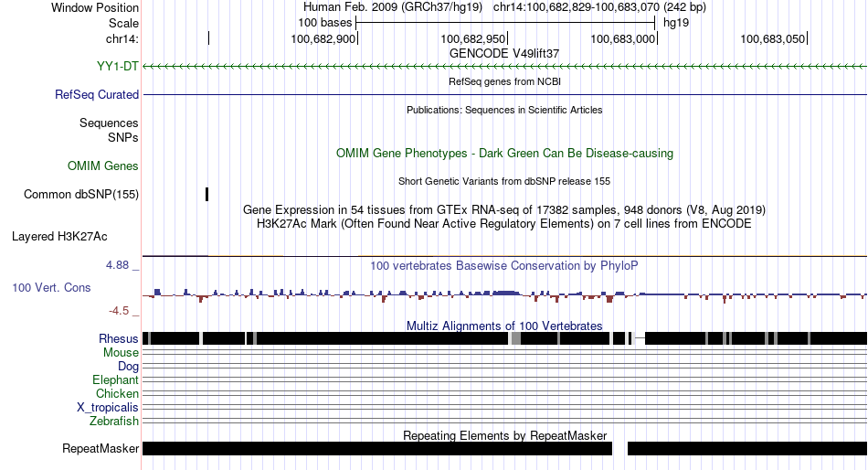Click the 100,682,900 ruler position
The height and width of the screenshot is (470, 868).
[323, 38]
